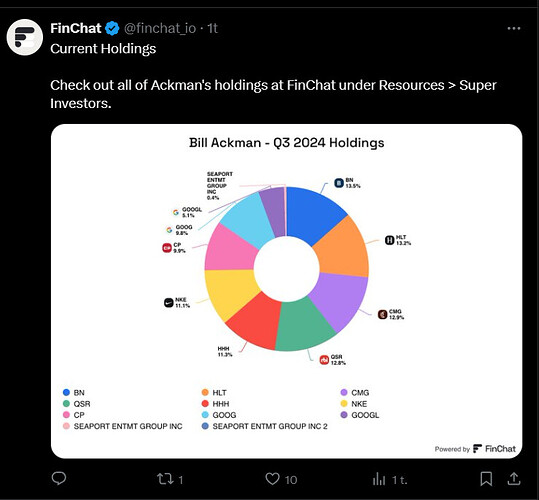Open the three-dot more options menu
539x500 pixels.
coord(514,29)
